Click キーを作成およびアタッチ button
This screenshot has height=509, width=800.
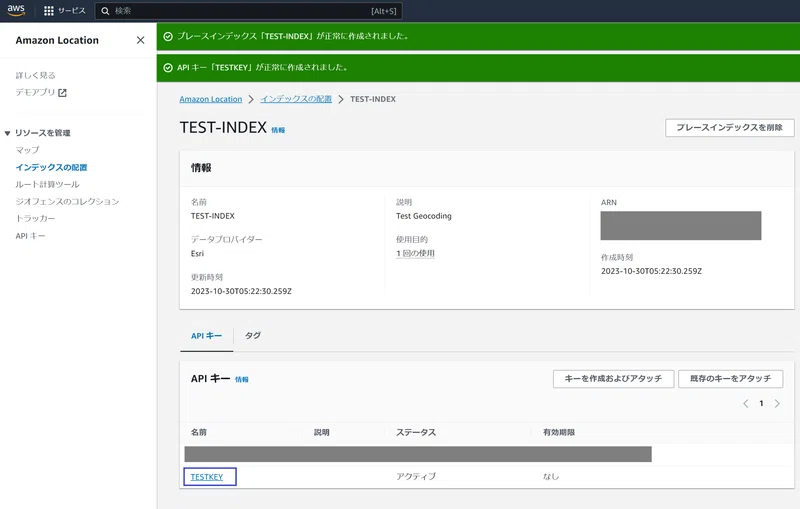click(x=613, y=378)
